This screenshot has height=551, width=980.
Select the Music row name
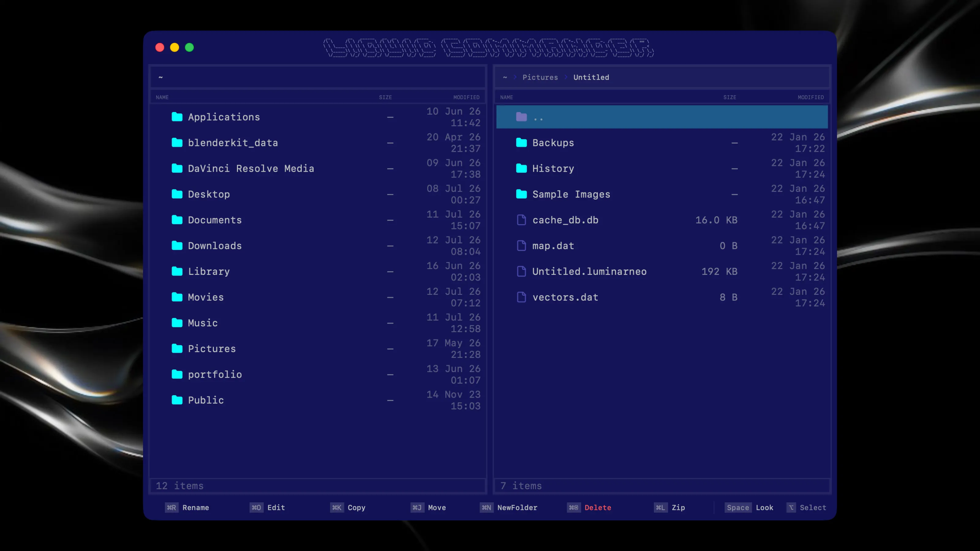point(203,323)
